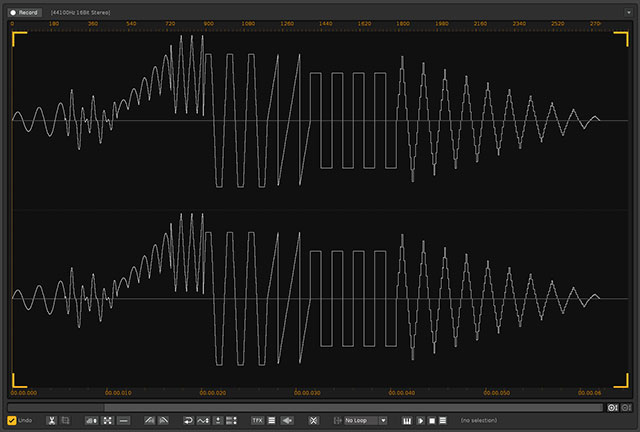Click the maximize volume (normalize) icon
The width and height of the screenshot is (640, 432).
tap(107, 420)
